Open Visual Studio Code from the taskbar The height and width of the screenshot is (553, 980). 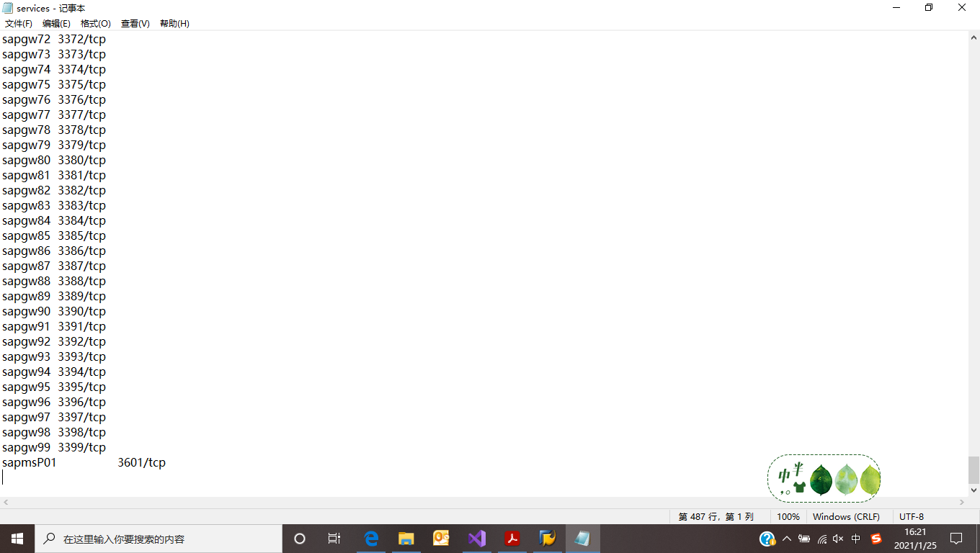click(x=477, y=538)
